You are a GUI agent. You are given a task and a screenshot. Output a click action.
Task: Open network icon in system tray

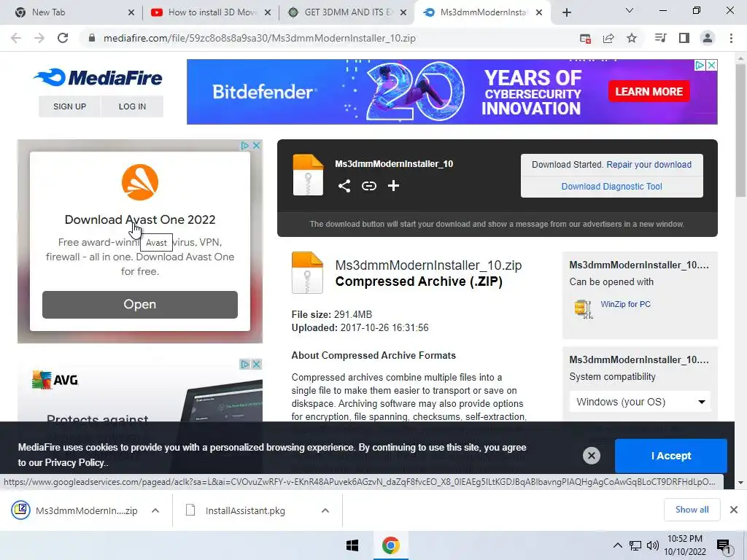point(635,545)
